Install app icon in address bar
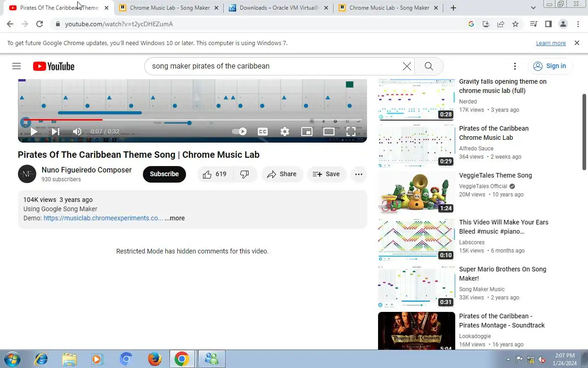The image size is (588, 368). (486, 24)
